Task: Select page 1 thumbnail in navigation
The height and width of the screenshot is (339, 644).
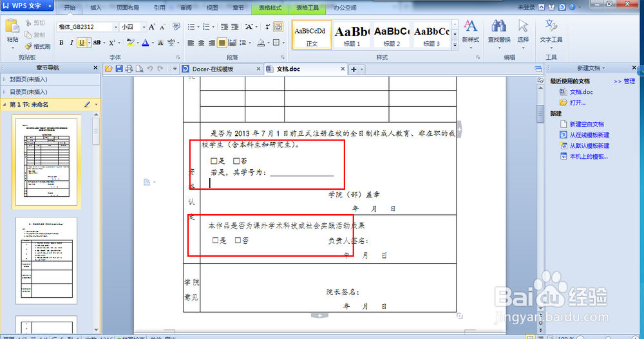Action: [x=46, y=162]
